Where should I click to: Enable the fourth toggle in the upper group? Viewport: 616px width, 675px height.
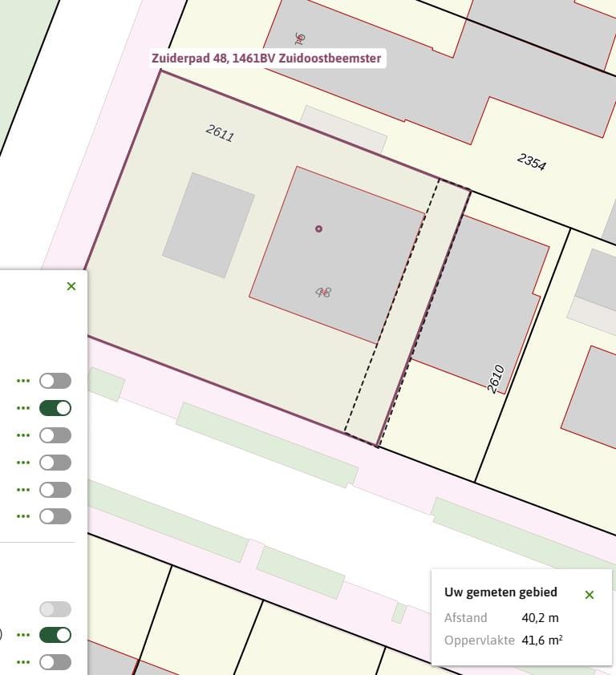point(55,463)
